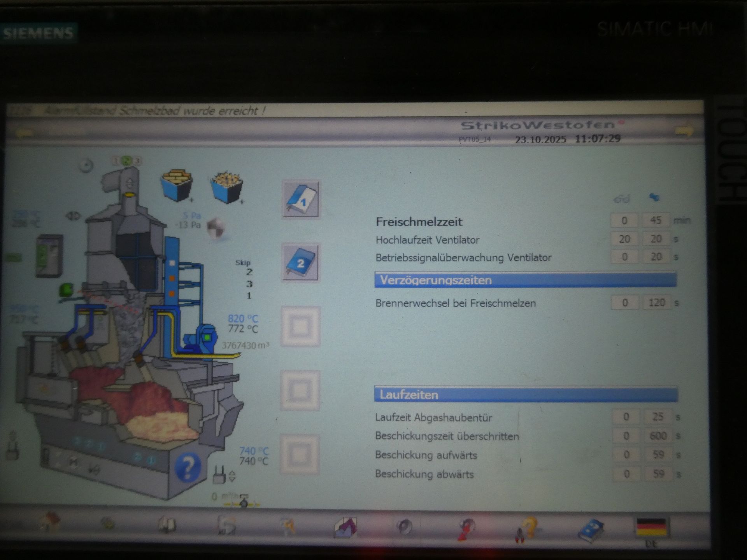
Task: Edit Beschickungszeit überschritten value 600
Action: (658, 436)
